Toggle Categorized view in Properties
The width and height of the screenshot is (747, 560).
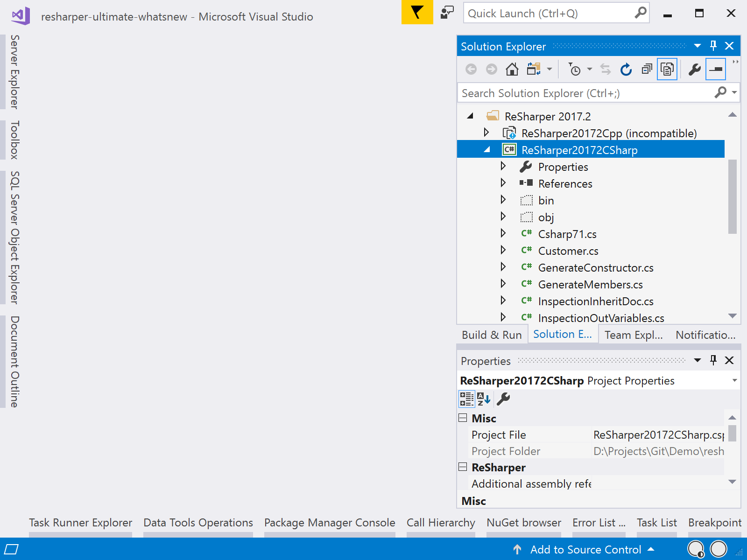point(467,399)
